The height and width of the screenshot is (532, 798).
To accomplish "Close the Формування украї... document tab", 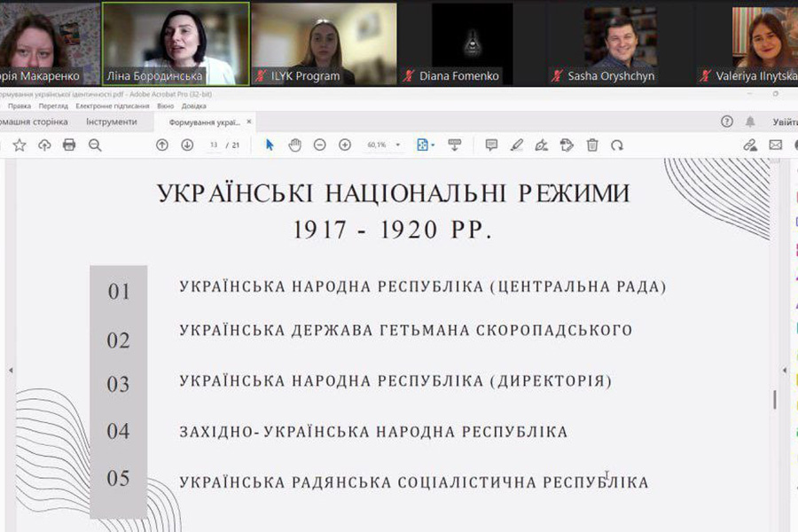I will 249,121.
